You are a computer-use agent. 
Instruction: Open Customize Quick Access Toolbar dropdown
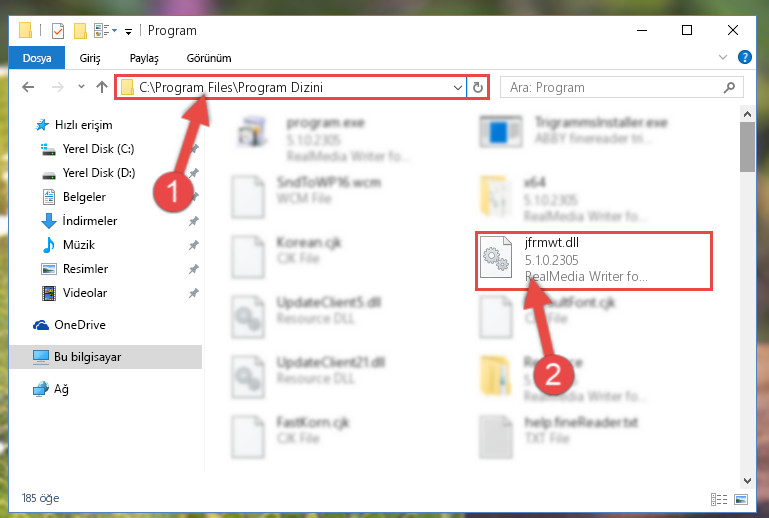tap(128, 32)
